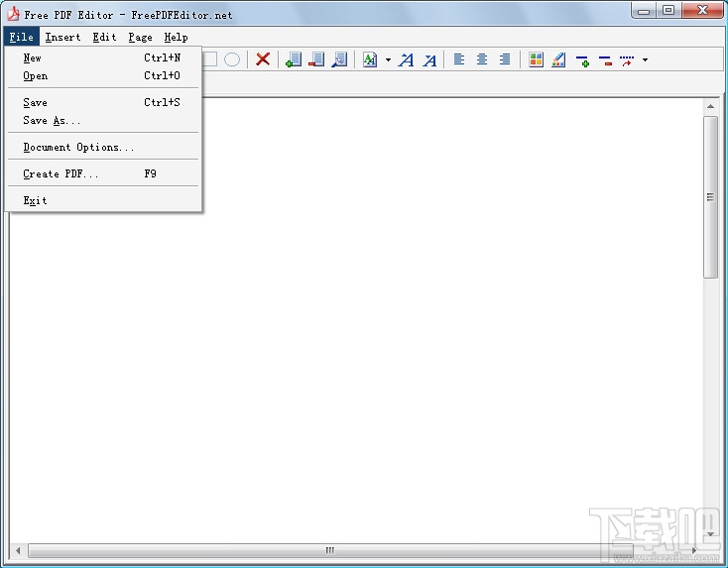Image resolution: width=728 pixels, height=568 pixels.
Task: Open the Page menu
Action: point(140,37)
